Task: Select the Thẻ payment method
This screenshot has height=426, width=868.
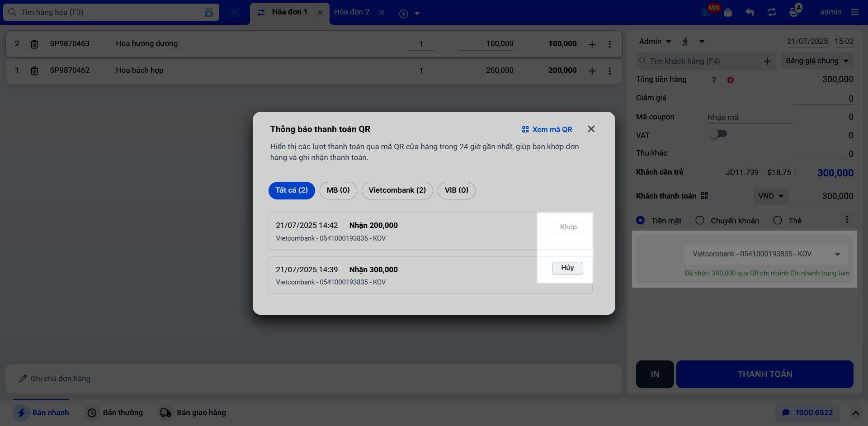Action: tap(778, 220)
